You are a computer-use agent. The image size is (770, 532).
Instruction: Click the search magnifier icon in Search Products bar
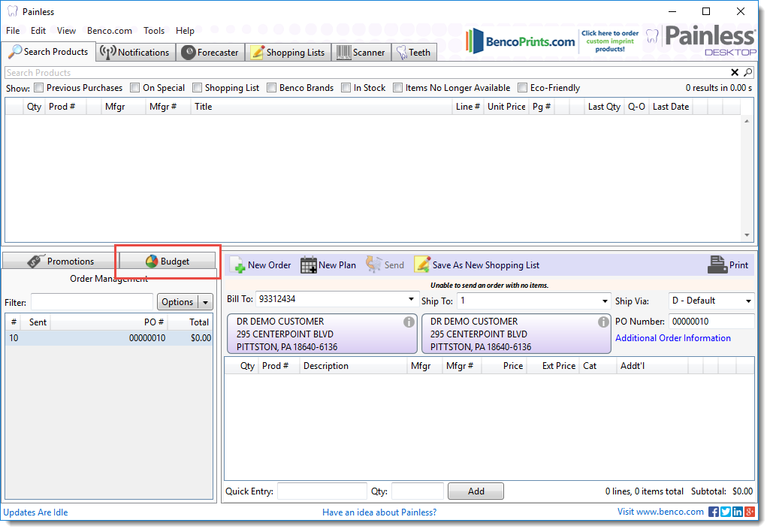click(x=748, y=73)
